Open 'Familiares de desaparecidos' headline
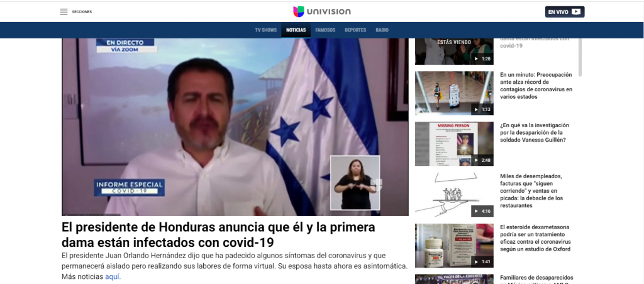 (x=537, y=280)
